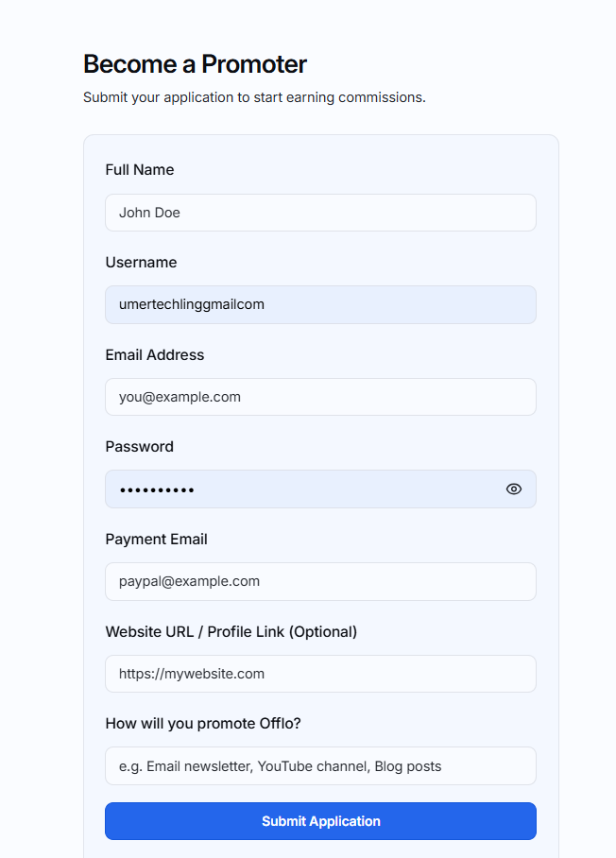Click the 'Website URL / Profile Link' label
616x858 pixels.
pos(195,631)
